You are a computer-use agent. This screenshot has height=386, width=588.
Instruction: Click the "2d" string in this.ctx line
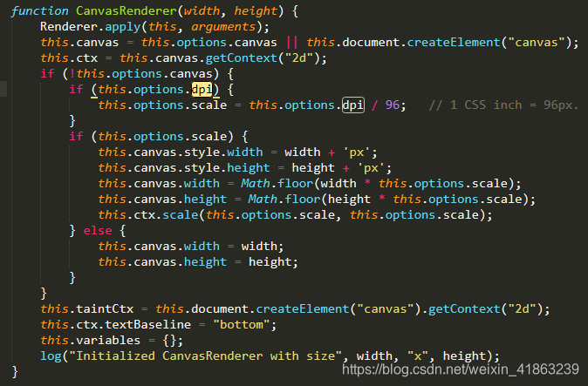pos(299,58)
